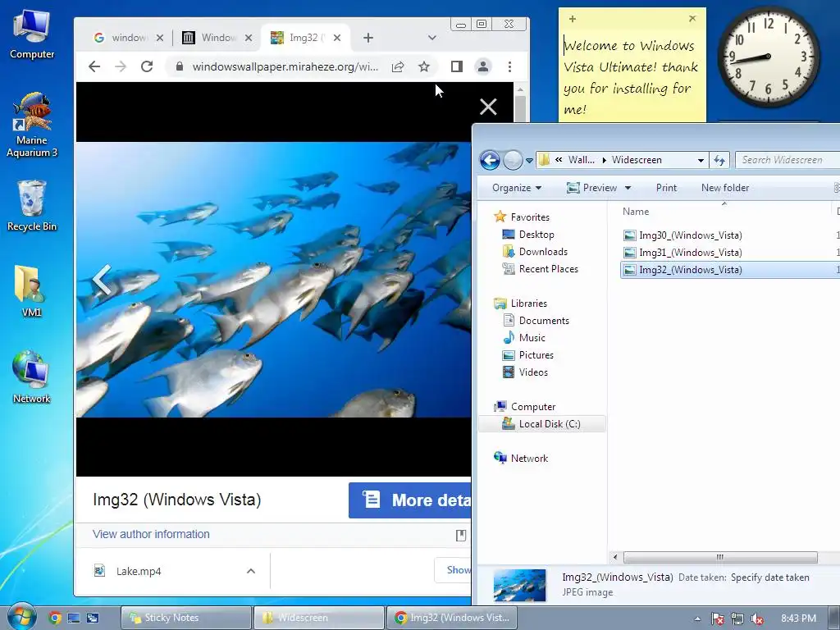This screenshot has width=840, height=630.
Task: Go forward in Explorer window
Action: [x=513, y=160]
